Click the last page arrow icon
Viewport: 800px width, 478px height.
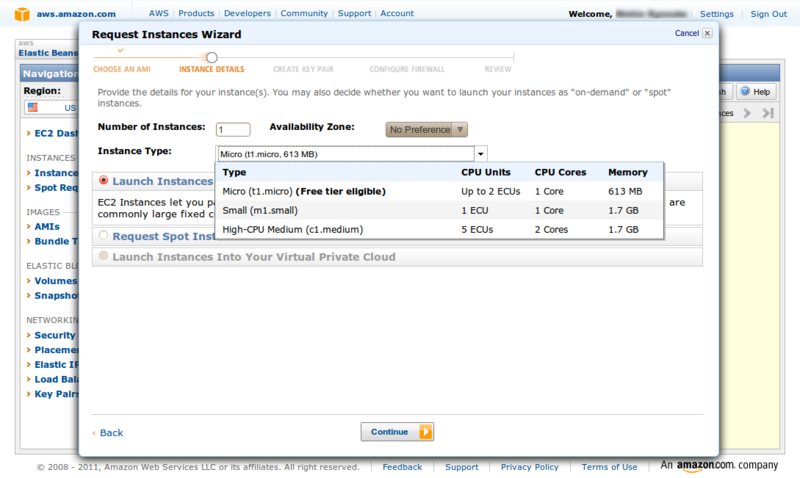(768, 113)
